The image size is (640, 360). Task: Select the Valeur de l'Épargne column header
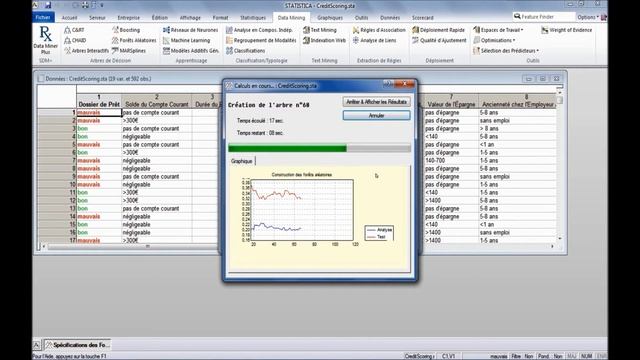451,102
